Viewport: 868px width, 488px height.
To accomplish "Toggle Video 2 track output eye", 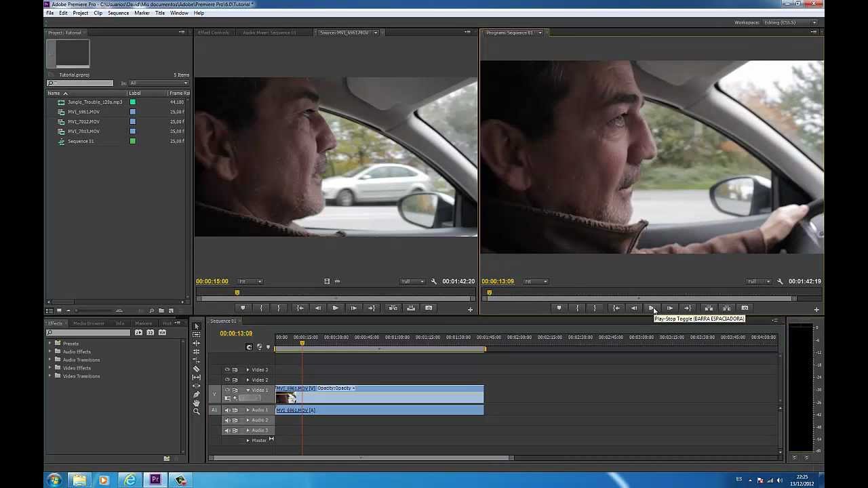I will coord(227,380).
